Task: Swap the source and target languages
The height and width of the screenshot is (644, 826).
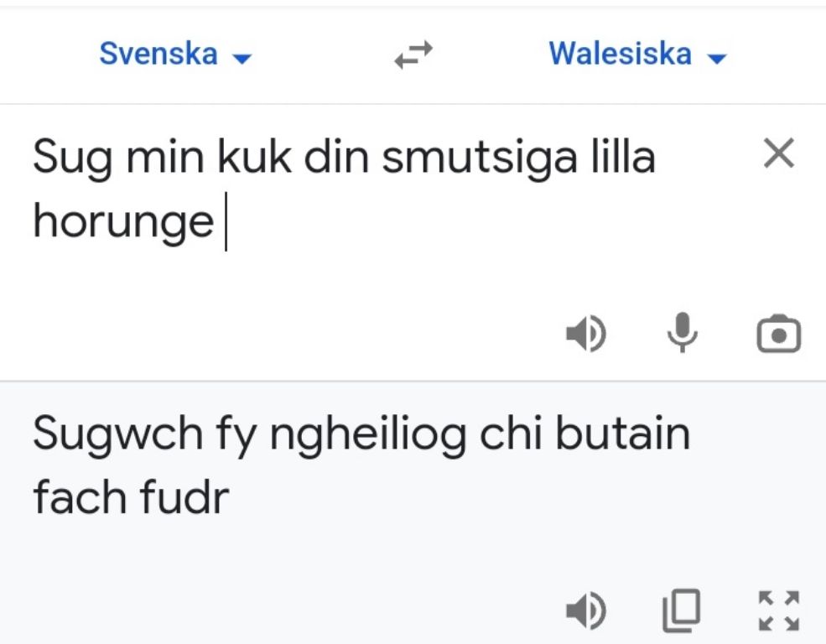Action: coord(413,55)
